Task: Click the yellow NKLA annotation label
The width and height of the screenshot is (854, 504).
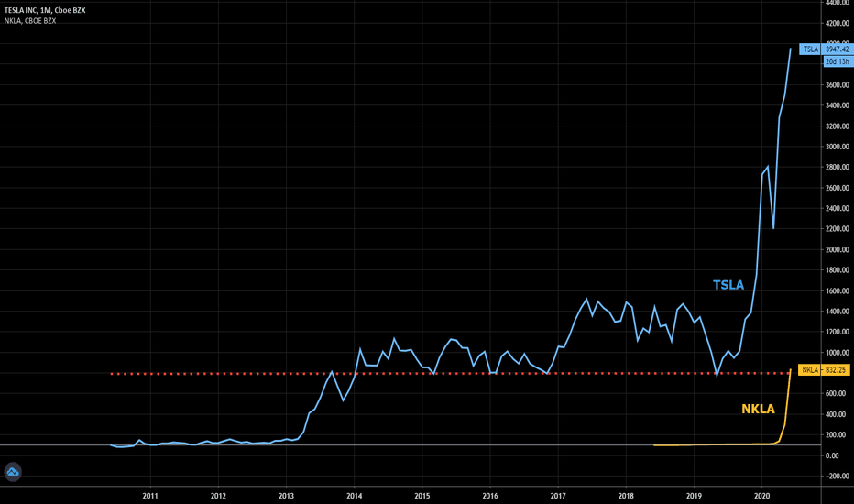Action: [758, 410]
